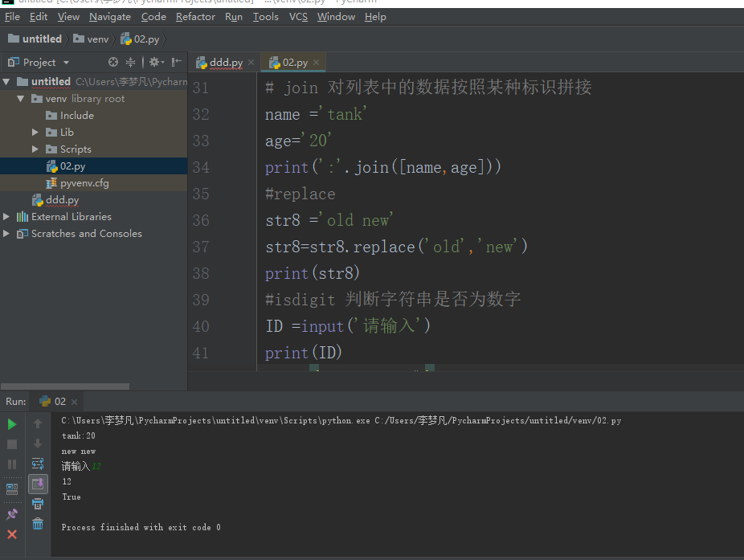Open Project panel settings gear menu
The image size is (744, 560).
tap(155, 62)
